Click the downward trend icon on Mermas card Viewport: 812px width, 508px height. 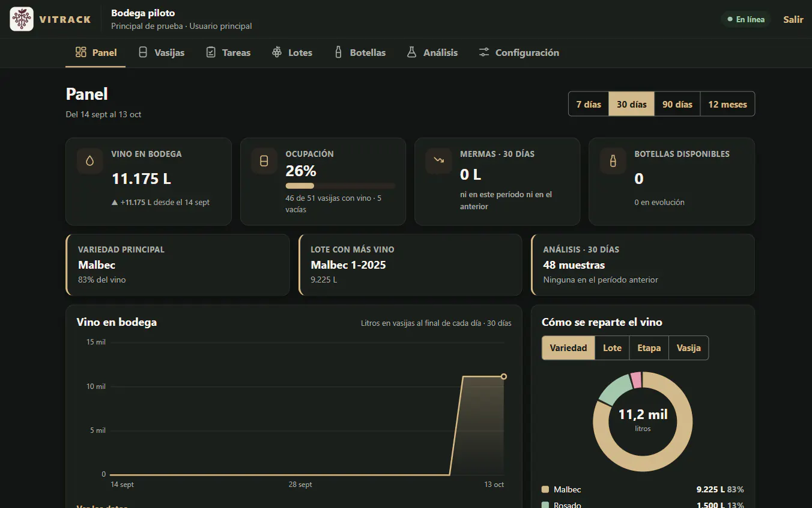[438, 161]
